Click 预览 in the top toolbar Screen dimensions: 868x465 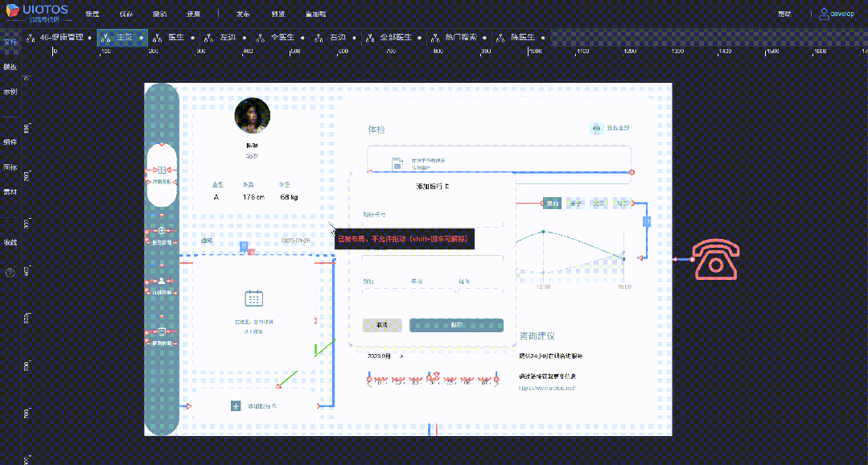(278, 14)
